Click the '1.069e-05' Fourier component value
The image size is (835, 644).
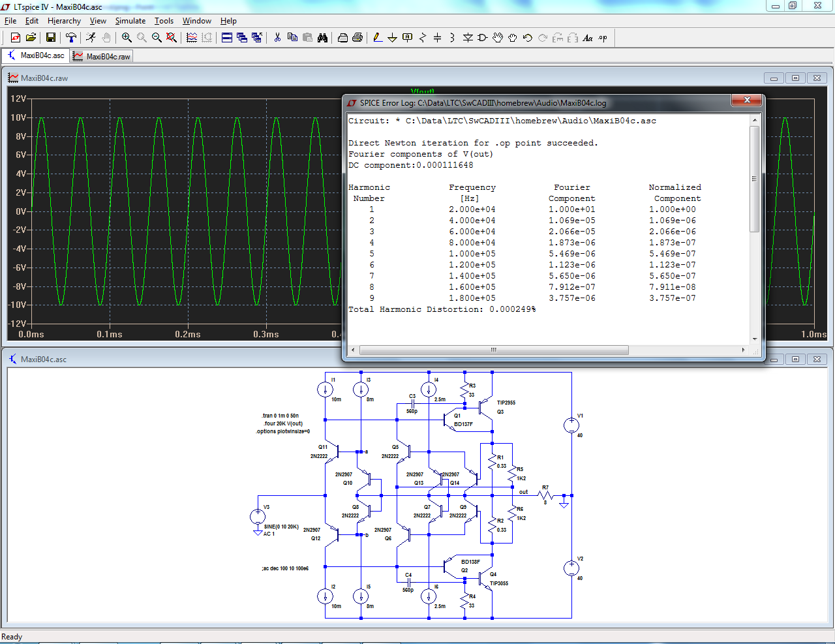(x=572, y=221)
